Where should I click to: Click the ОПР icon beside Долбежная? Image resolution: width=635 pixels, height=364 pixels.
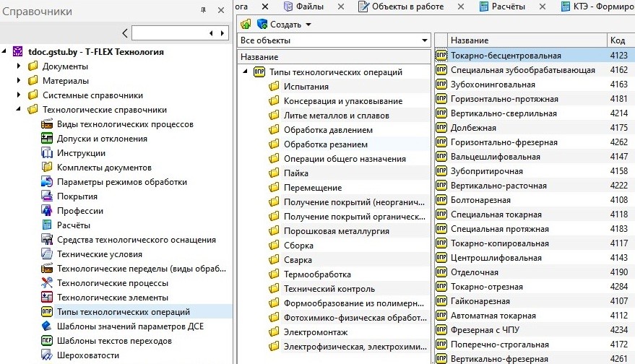tap(441, 128)
